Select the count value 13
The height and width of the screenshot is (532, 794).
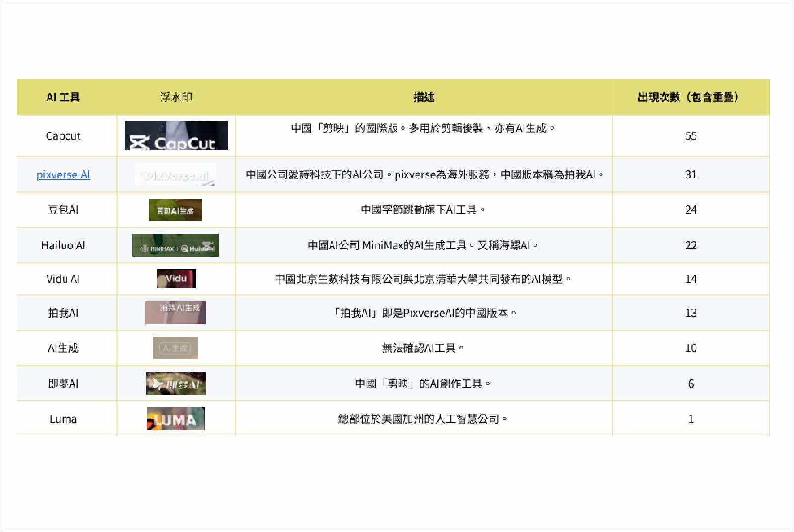click(x=691, y=313)
